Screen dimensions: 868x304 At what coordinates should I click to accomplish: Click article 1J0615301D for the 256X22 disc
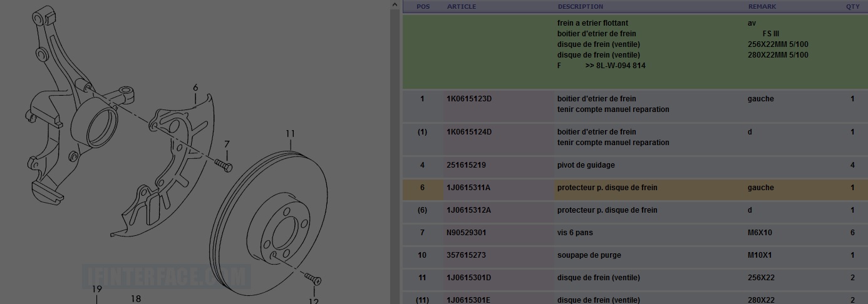468,278
